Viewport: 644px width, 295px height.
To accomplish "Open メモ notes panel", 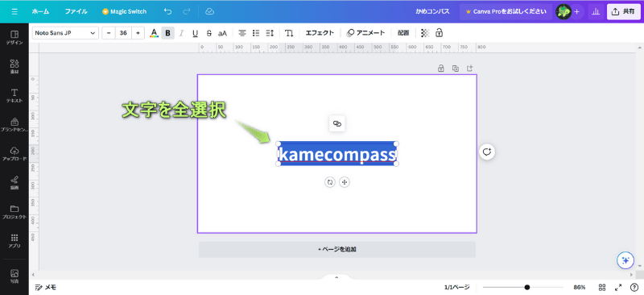I will (x=46, y=287).
